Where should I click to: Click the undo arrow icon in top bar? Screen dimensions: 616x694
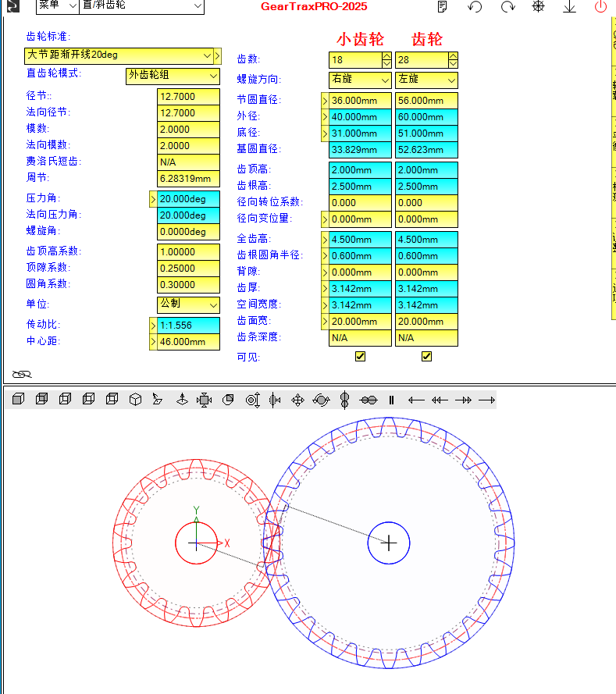click(475, 7)
